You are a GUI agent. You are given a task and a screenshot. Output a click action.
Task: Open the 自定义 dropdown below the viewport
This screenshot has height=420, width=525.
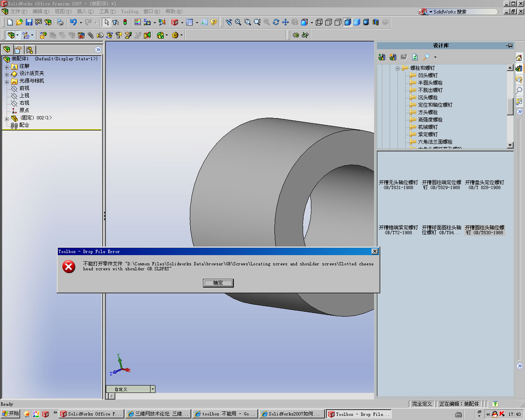(x=153, y=389)
